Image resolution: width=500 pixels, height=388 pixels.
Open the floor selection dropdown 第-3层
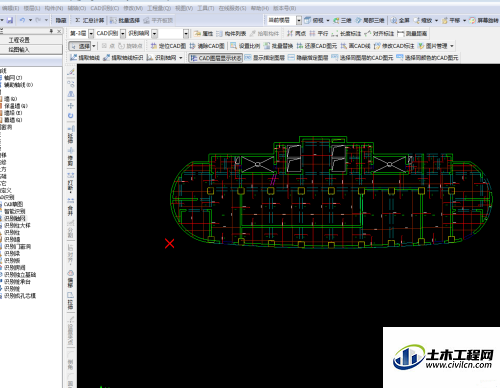(x=81, y=33)
